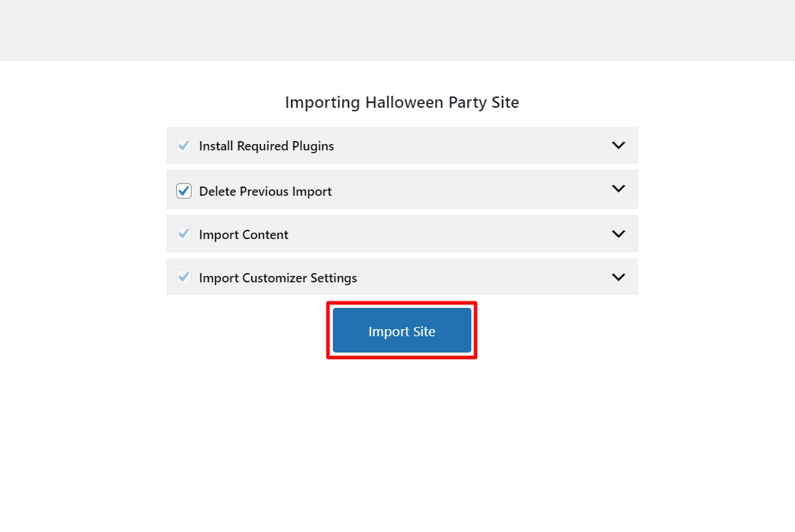
Task: Select the Install Required Plugins row
Action: coord(265,145)
